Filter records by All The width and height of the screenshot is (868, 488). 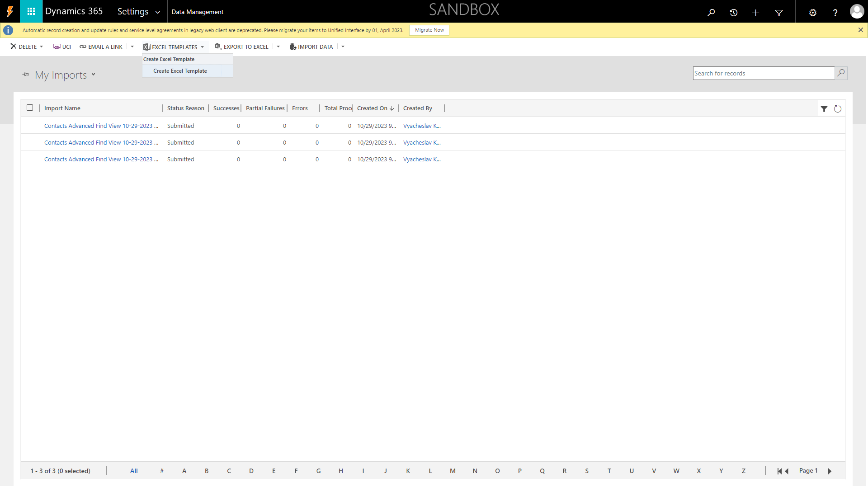pos(134,470)
